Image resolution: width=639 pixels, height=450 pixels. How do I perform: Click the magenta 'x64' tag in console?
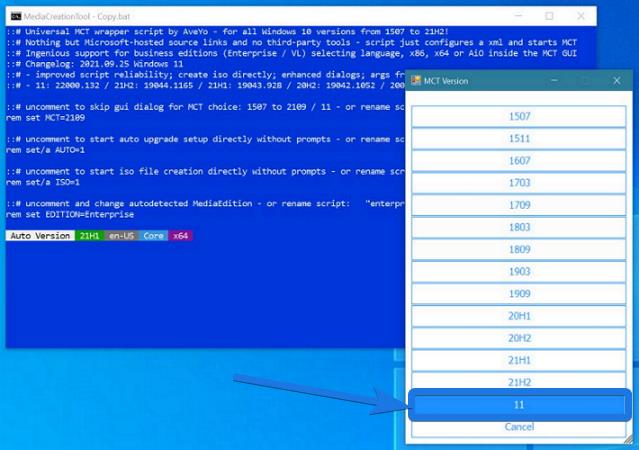180,236
